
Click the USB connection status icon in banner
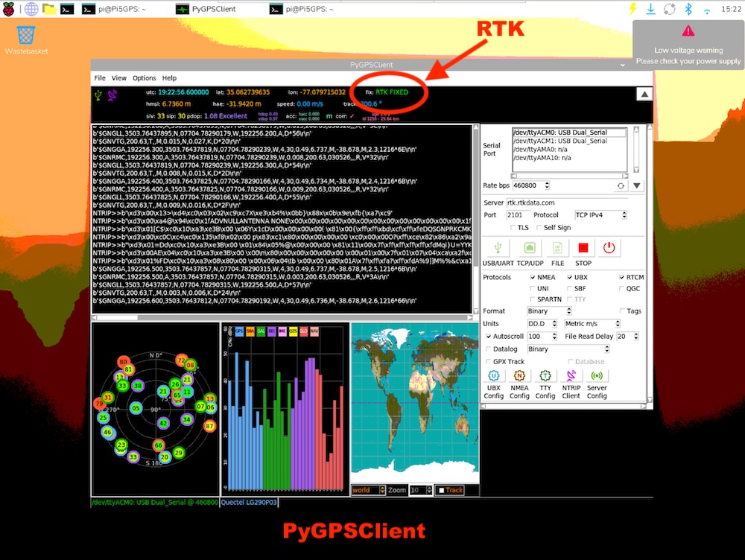click(x=98, y=95)
